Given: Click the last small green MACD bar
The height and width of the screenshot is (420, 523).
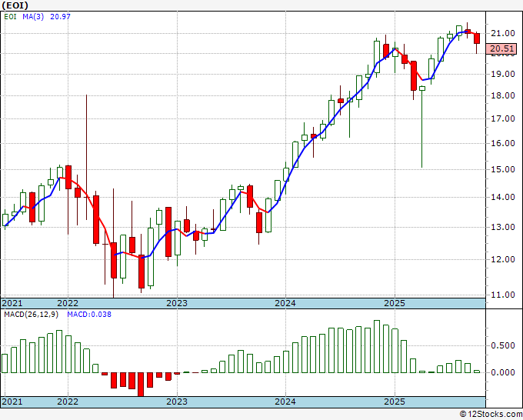Looking at the screenshot, I should [x=477, y=372].
